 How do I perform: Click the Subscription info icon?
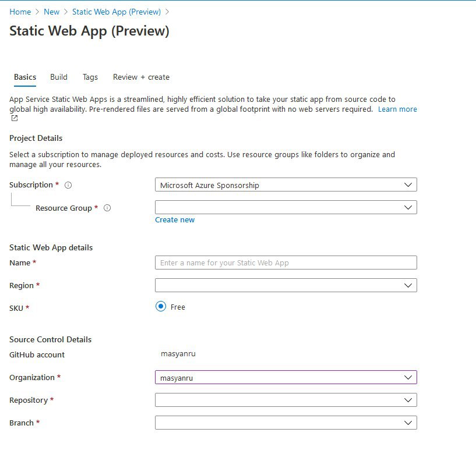(x=68, y=185)
